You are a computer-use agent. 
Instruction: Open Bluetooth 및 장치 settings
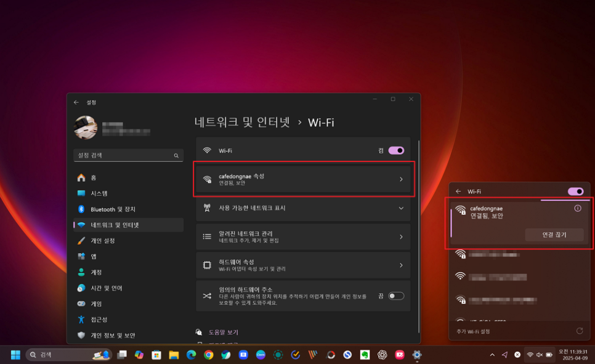point(128,209)
